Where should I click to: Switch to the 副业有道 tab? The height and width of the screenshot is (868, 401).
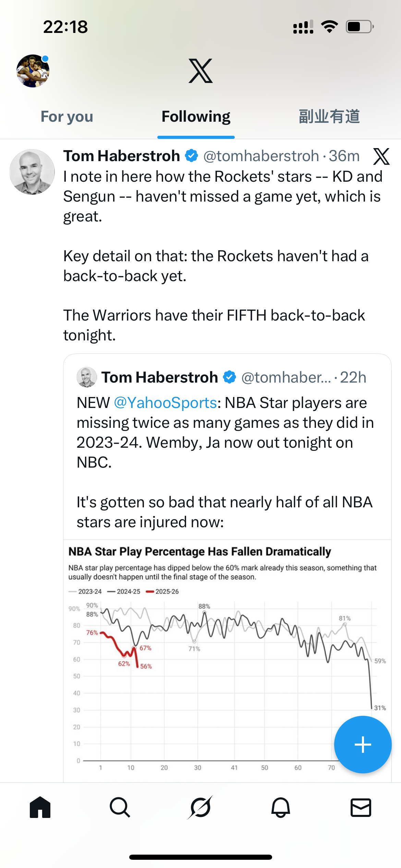[x=329, y=117]
